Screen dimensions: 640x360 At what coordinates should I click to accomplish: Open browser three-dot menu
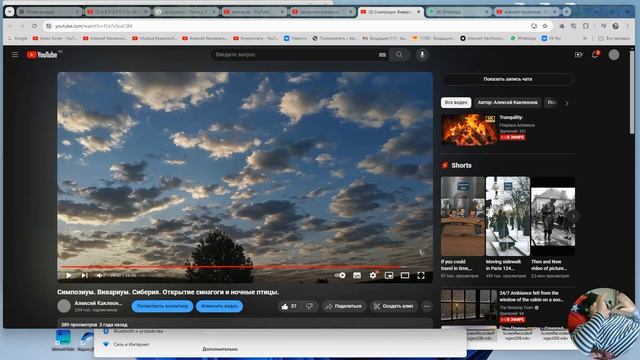tap(628, 26)
